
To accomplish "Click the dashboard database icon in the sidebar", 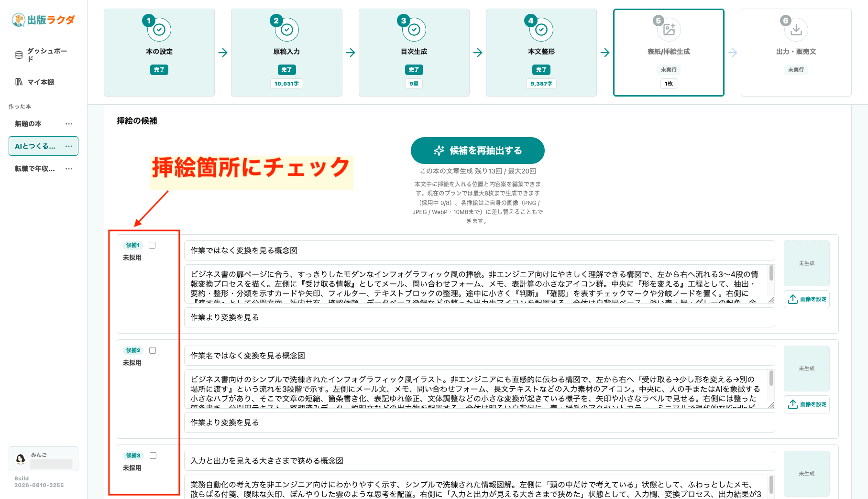I will click(x=19, y=55).
